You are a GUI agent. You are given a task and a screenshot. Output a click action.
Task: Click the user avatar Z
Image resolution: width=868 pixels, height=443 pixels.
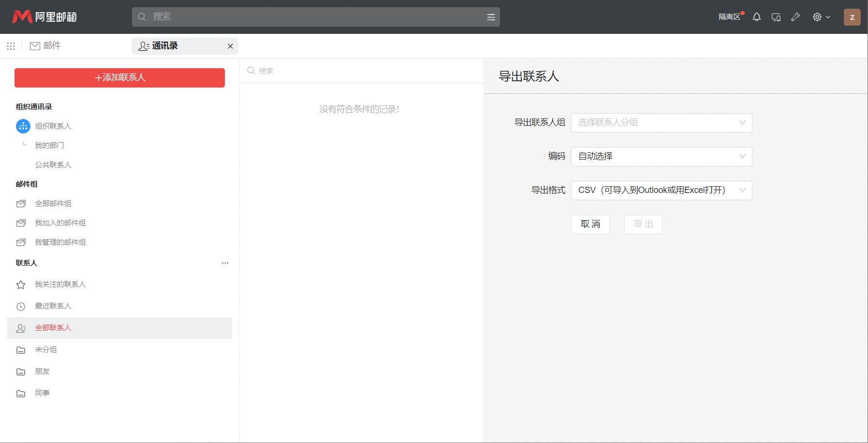[852, 17]
